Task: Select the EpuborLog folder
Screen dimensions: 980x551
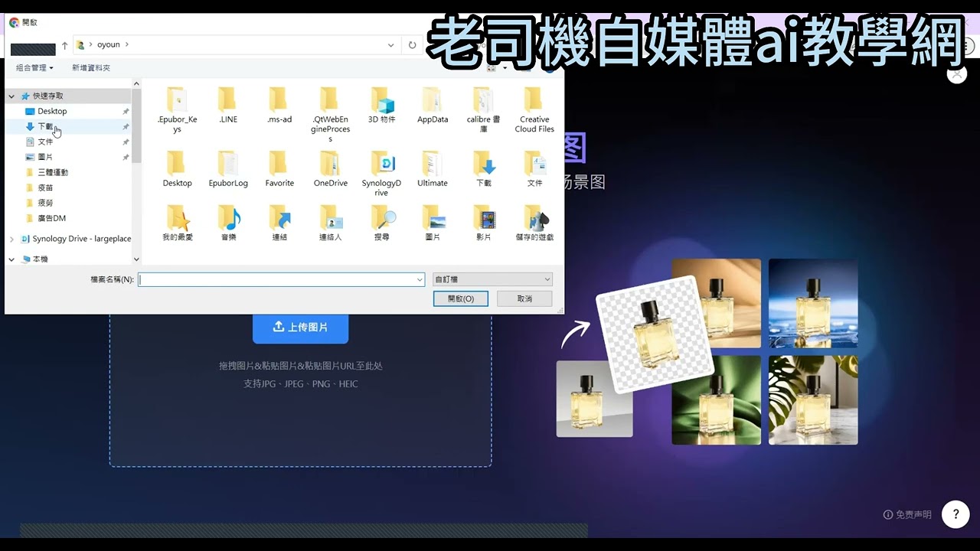Action: pos(228,169)
